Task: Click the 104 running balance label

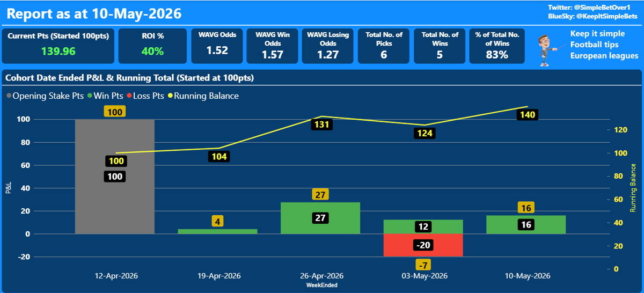Action: pyautogui.click(x=218, y=157)
